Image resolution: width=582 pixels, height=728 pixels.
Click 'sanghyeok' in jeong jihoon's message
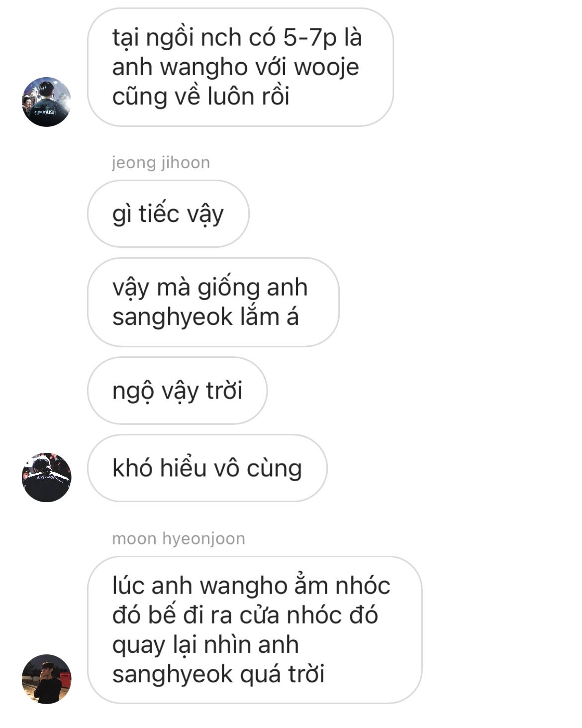(x=172, y=317)
